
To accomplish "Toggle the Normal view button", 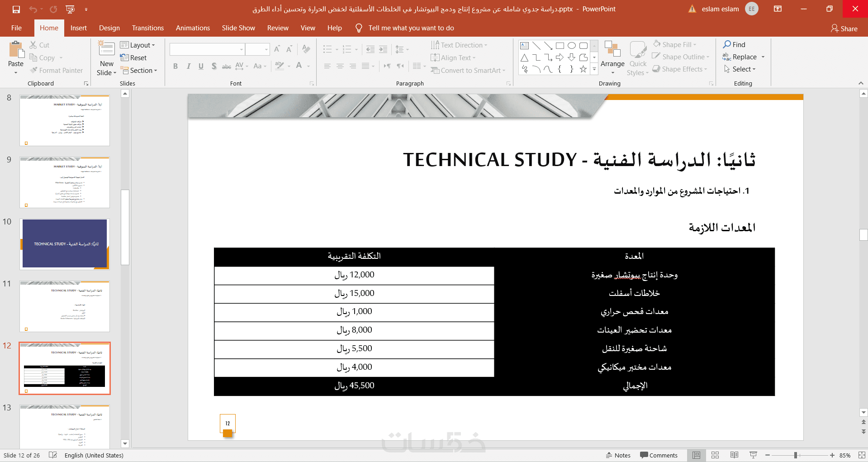I will click(696, 455).
